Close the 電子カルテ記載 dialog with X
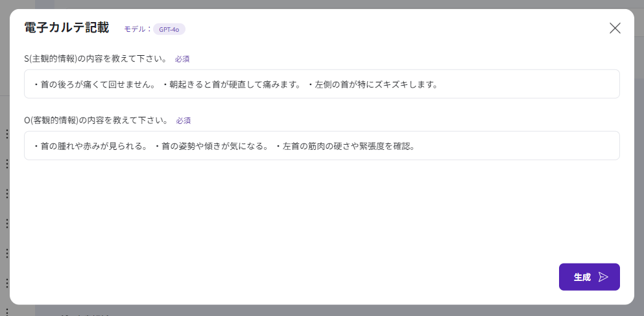644x316 pixels. pyautogui.click(x=615, y=28)
